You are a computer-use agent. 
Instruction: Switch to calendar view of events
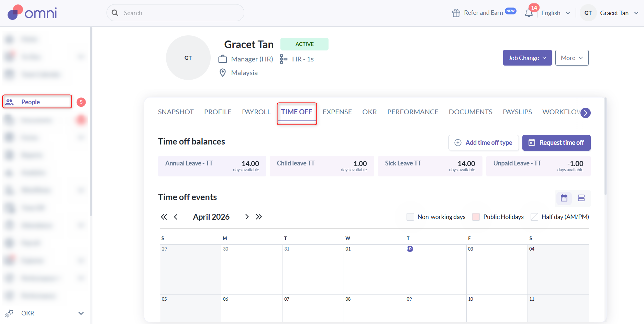(x=564, y=198)
